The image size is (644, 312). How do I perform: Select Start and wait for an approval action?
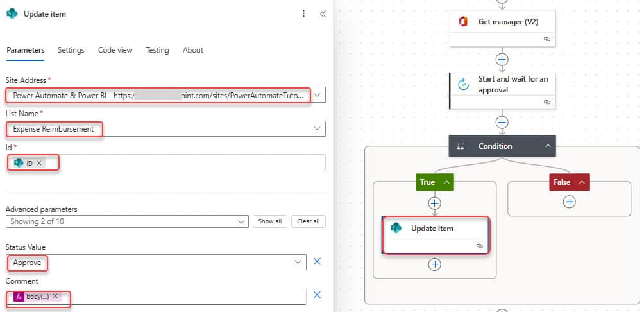(x=502, y=91)
